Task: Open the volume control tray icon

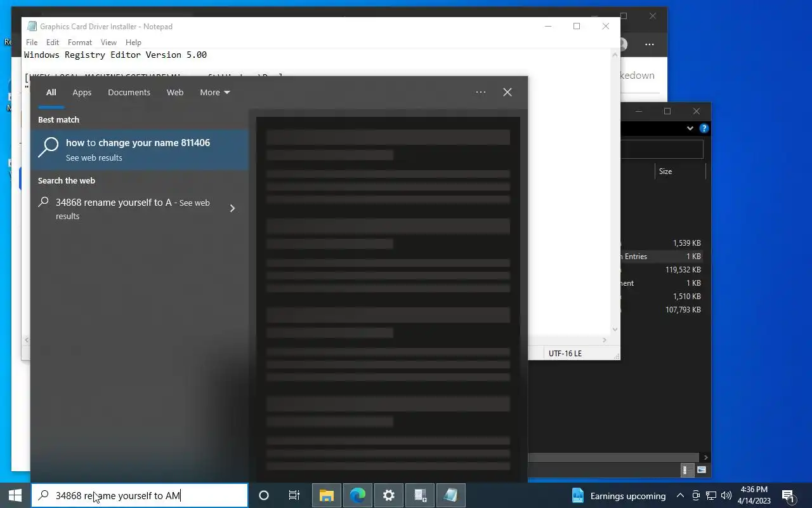Action: coord(726,496)
